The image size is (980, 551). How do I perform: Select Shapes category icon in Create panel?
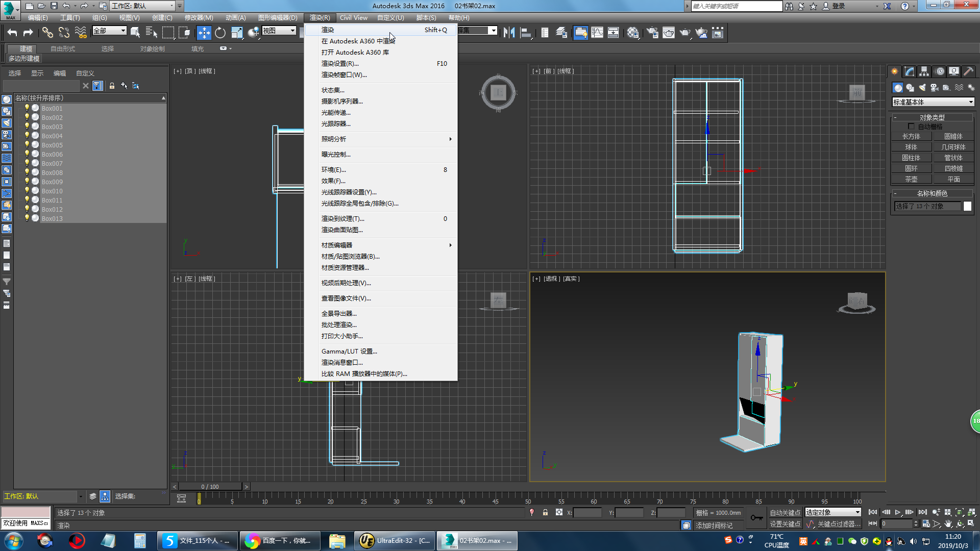click(x=910, y=88)
